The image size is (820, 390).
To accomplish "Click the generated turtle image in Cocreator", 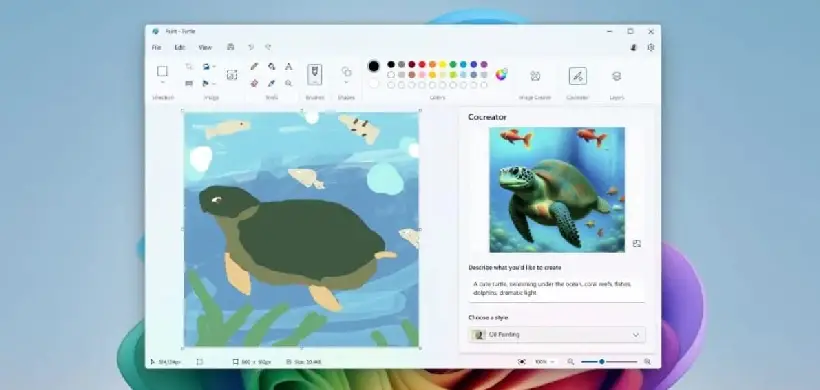I will point(557,190).
